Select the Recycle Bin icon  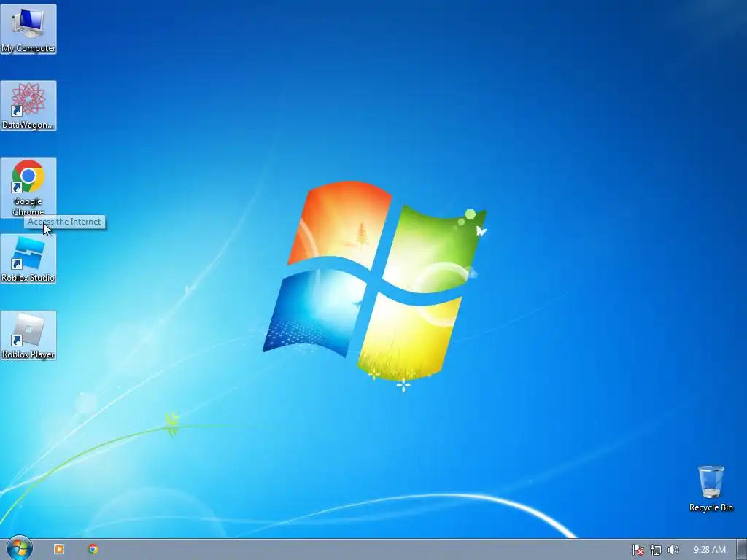(711, 489)
